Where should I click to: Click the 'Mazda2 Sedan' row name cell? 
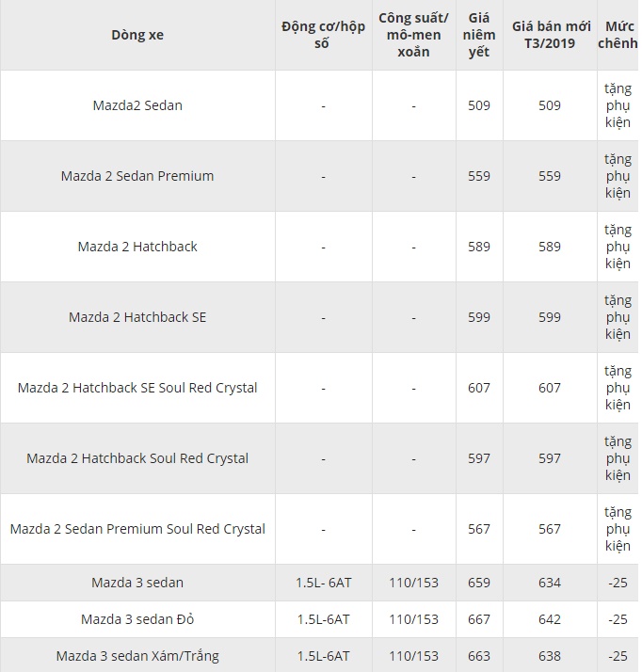click(x=137, y=105)
